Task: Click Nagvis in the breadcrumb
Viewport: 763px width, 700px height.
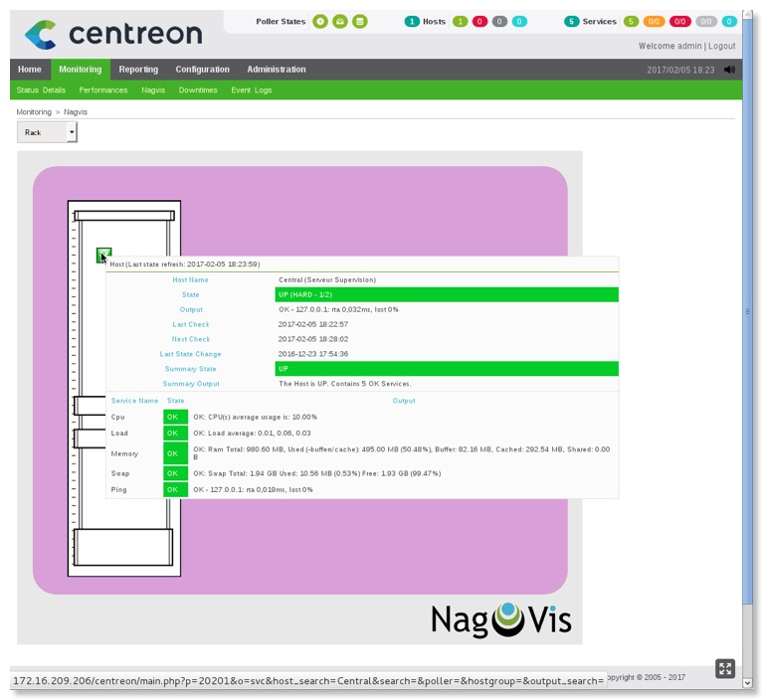Action: pos(76,112)
